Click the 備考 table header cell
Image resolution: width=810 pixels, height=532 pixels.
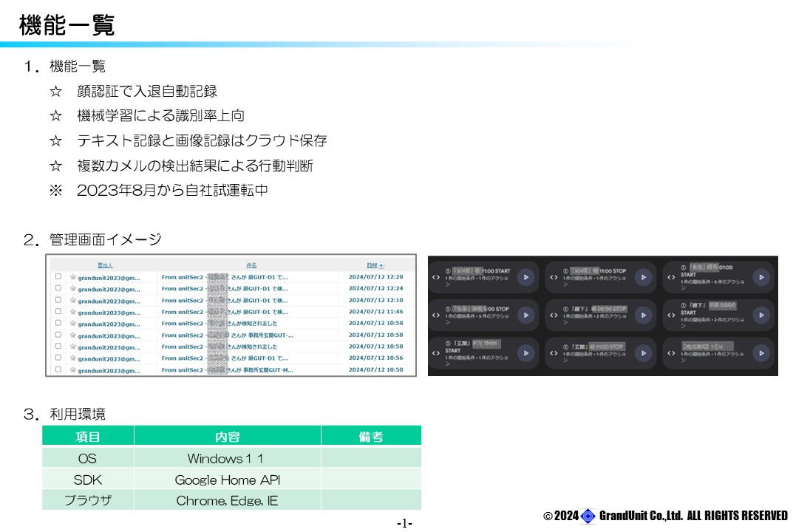point(370,436)
